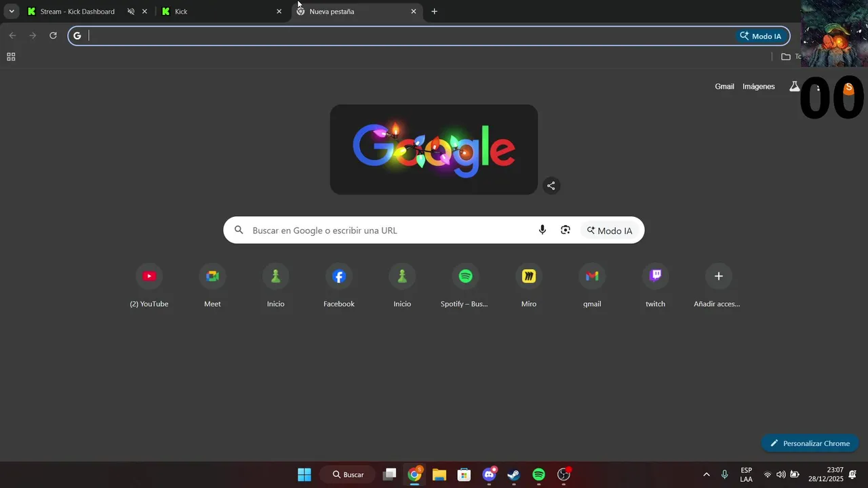Viewport: 868px width, 488px height.
Task: Reload the current page
Action: (53, 35)
